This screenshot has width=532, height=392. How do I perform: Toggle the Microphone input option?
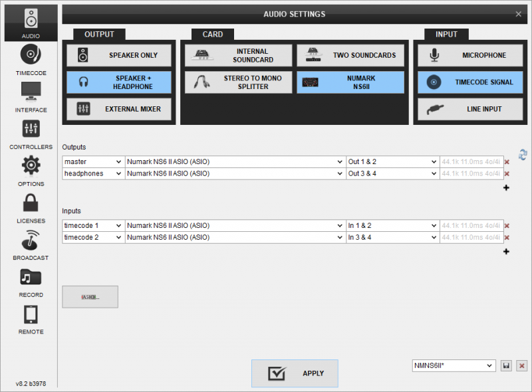pyautogui.click(x=470, y=55)
